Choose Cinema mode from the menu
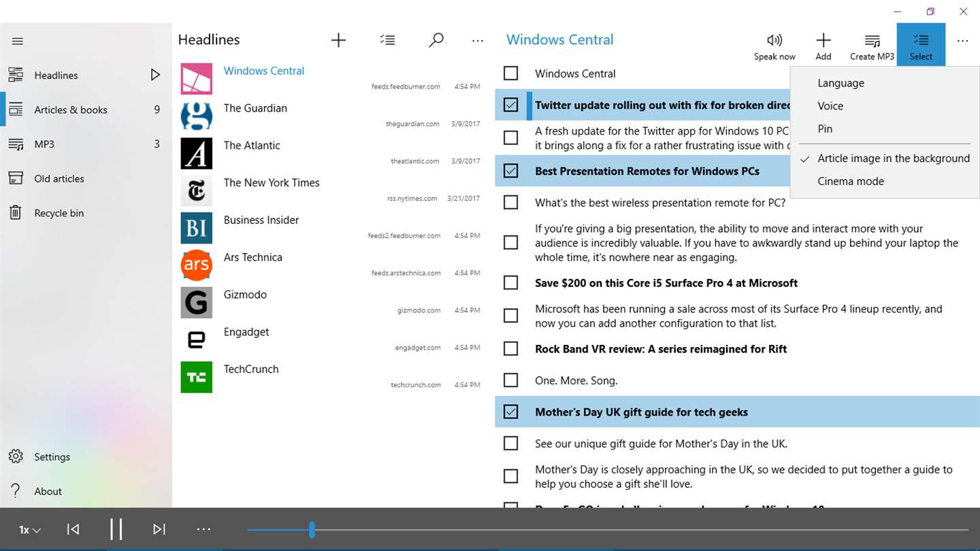The image size is (980, 551). (851, 181)
